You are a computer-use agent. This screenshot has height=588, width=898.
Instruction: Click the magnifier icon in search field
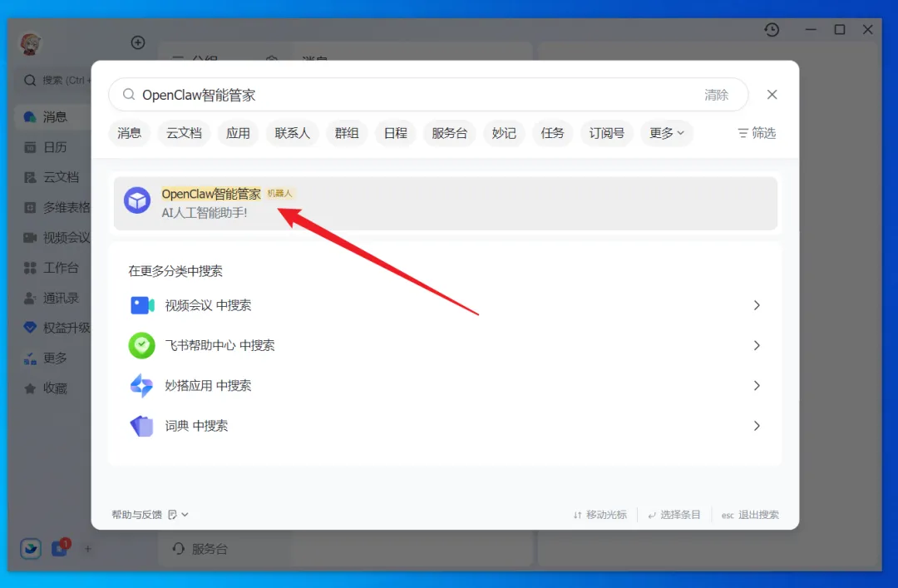[x=129, y=95]
